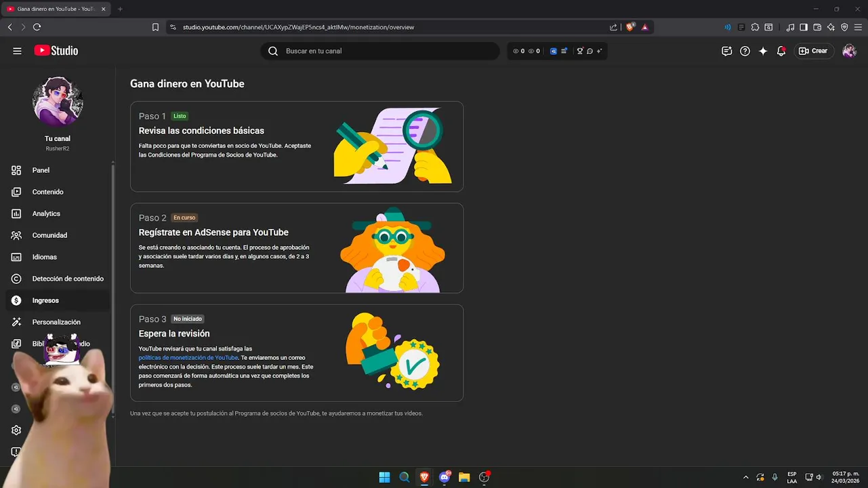Image resolution: width=868 pixels, height=488 pixels.
Task: Click the Crear button
Action: (x=813, y=51)
